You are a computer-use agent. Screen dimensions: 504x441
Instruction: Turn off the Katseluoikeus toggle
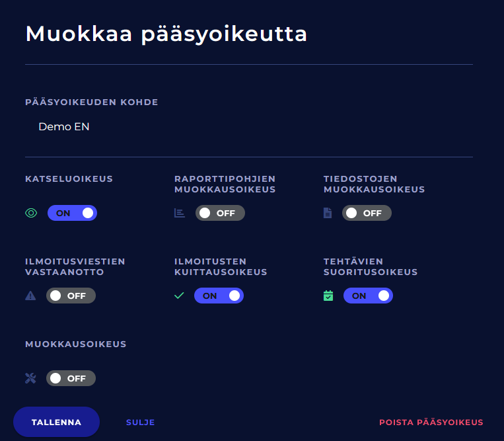tap(72, 213)
